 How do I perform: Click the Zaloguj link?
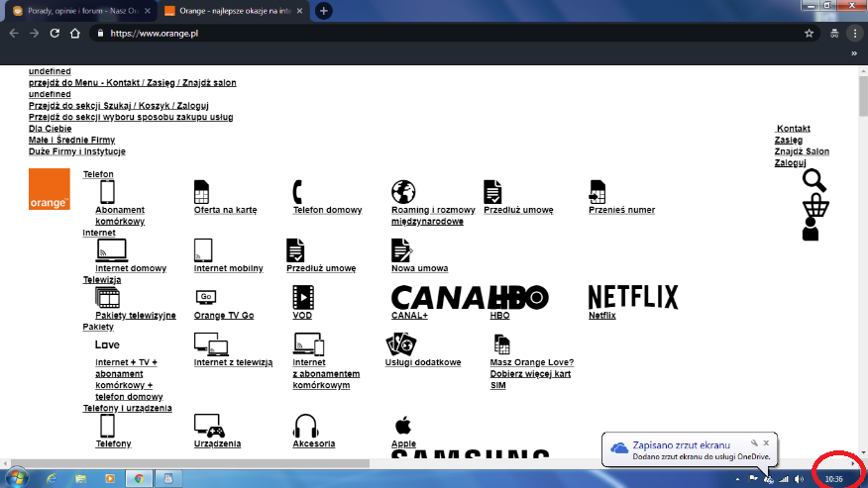click(x=790, y=162)
